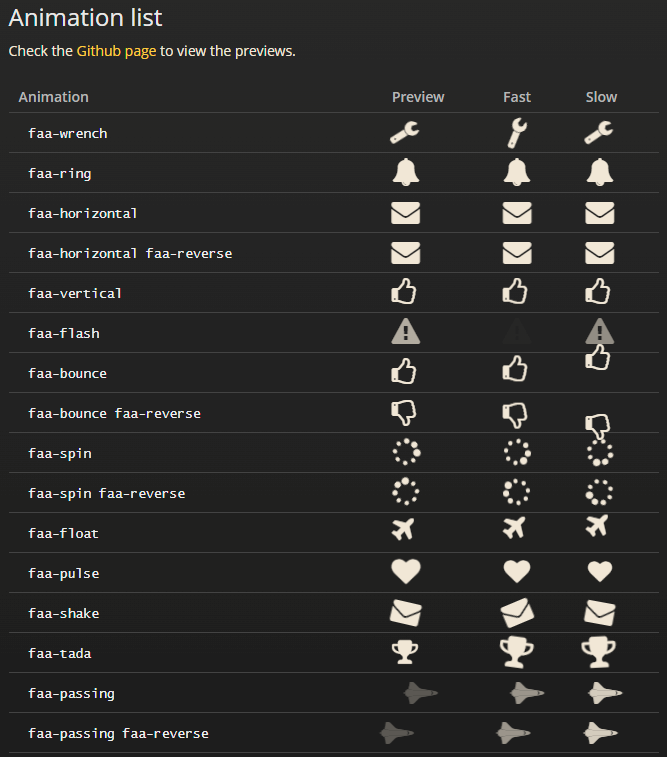
Task: Click the Slow column header
Action: pos(601,97)
